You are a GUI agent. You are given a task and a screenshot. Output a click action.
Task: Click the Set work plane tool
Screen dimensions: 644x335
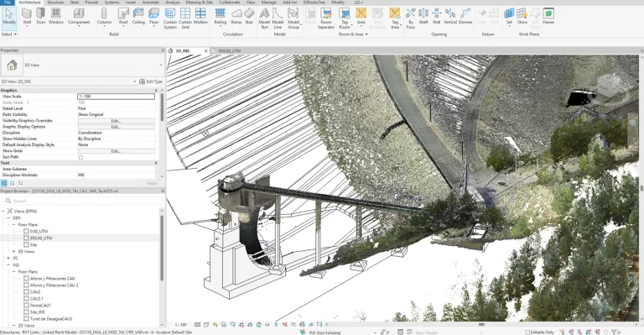coord(509,17)
